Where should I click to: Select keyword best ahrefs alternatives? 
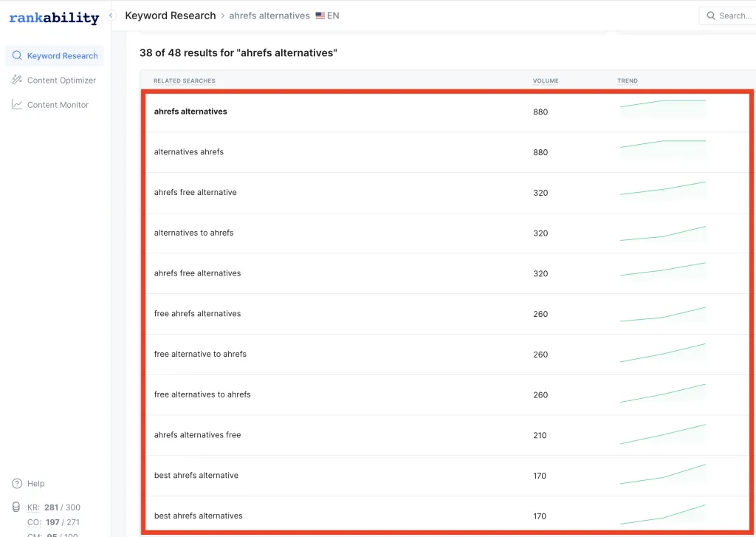[198, 516]
